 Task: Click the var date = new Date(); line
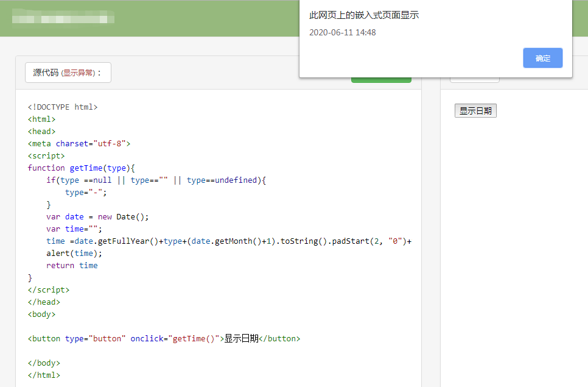(97, 216)
